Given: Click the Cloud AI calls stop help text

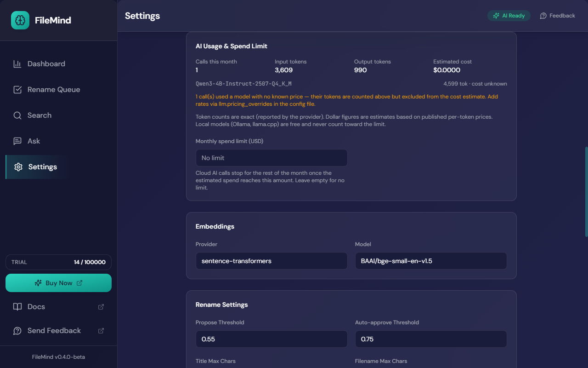Looking at the screenshot, I should tap(270, 180).
